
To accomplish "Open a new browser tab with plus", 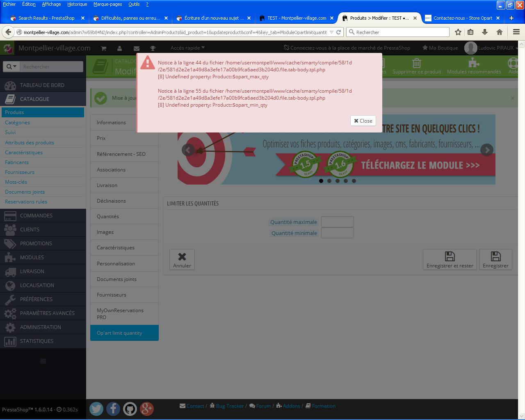I will (511, 18).
